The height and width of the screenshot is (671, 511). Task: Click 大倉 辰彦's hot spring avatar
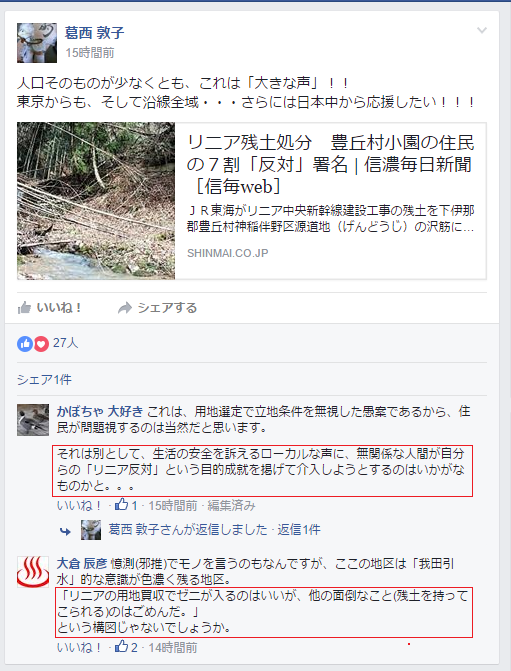tap(33, 572)
